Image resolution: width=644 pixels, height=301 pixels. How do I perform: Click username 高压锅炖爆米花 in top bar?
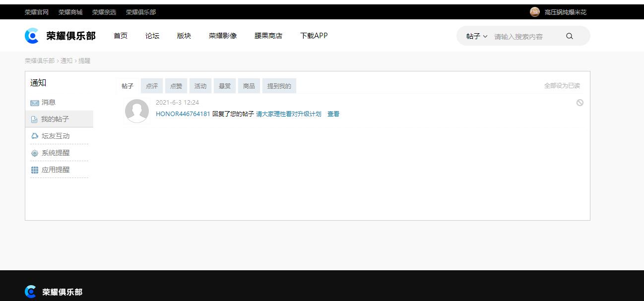click(565, 12)
